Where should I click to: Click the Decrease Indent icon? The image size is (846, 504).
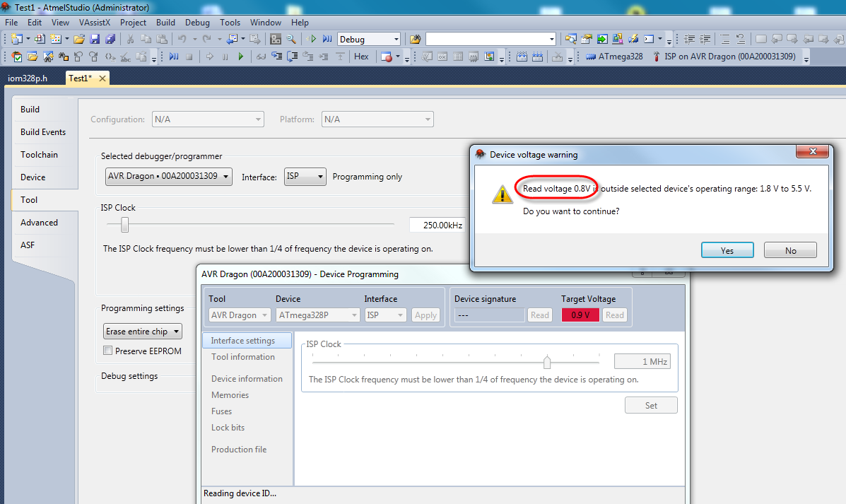(690, 39)
